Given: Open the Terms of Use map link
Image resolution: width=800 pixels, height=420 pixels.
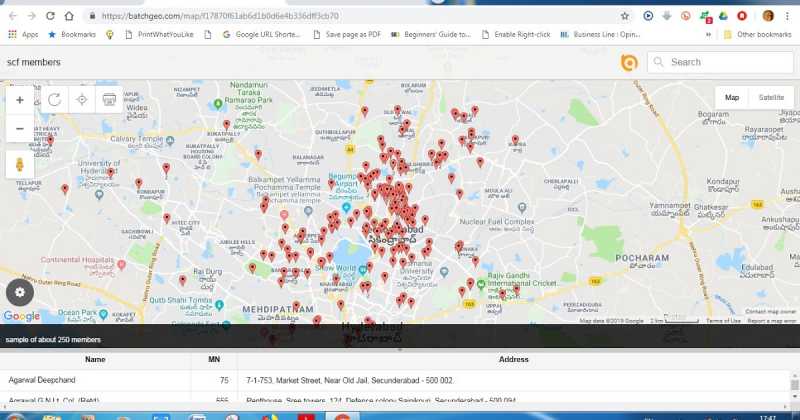Looking at the screenshot, I should coord(723,320).
